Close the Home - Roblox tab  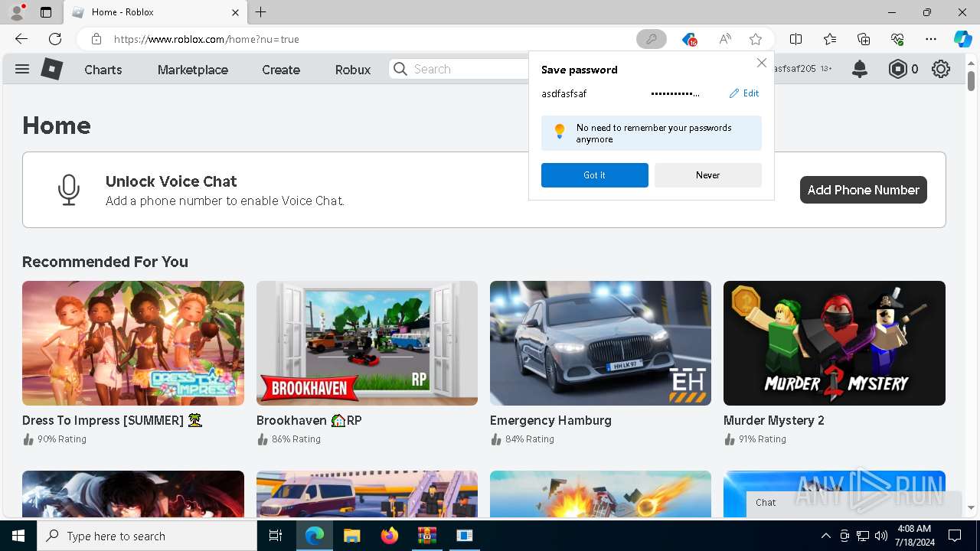click(x=236, y=12)
